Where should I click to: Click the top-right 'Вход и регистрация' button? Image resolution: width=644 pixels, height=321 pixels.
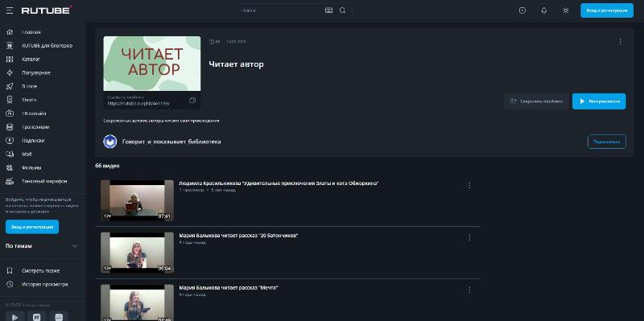coord(607,10)
